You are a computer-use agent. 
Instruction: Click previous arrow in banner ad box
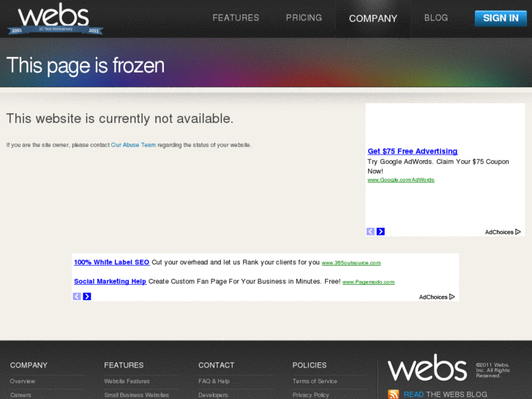point(77,297)
